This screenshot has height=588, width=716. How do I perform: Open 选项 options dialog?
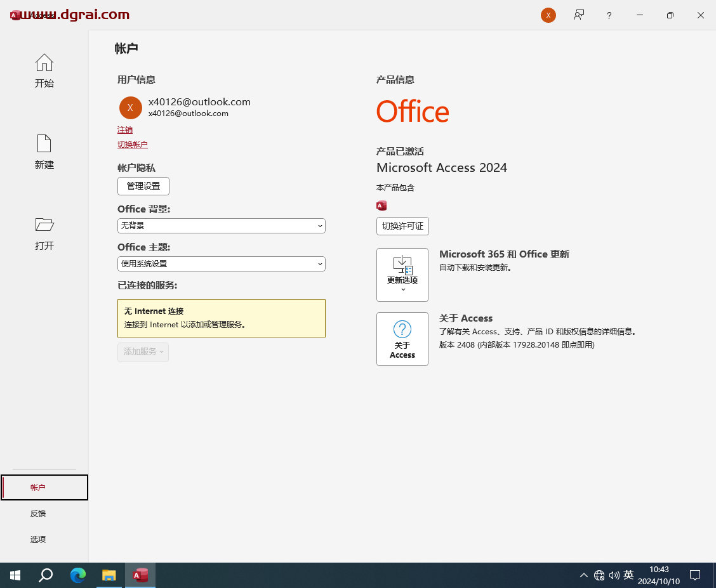(38, 539)
